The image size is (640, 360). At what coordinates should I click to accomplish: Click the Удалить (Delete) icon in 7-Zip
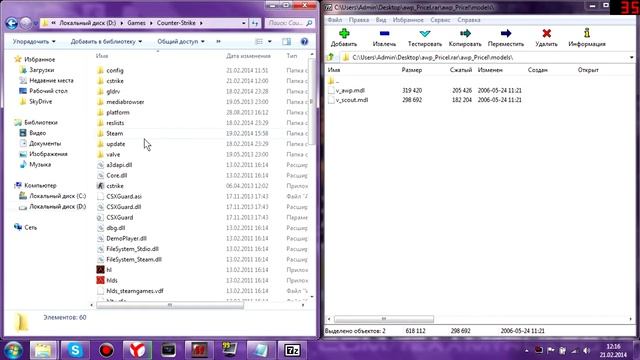547,33
